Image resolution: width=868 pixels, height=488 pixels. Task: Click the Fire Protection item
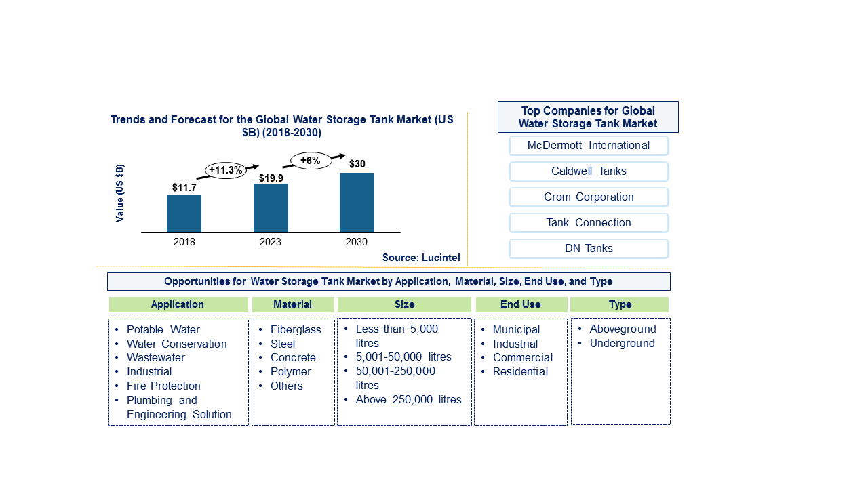pyautogui.click(x=163, y=386)
